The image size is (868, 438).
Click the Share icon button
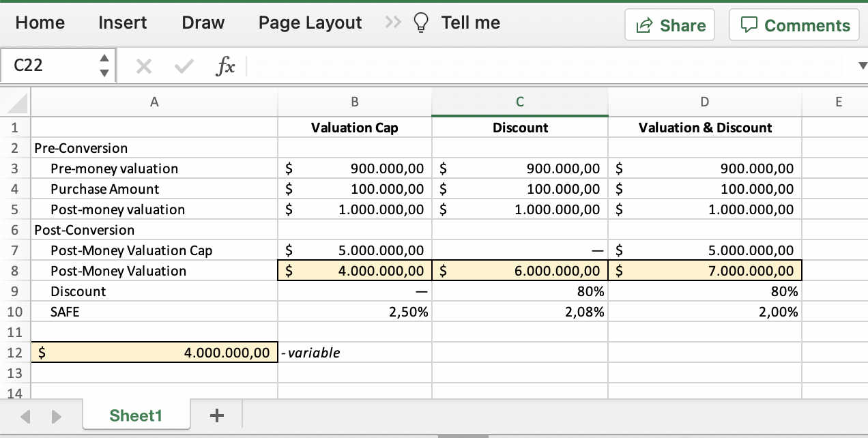644,25
